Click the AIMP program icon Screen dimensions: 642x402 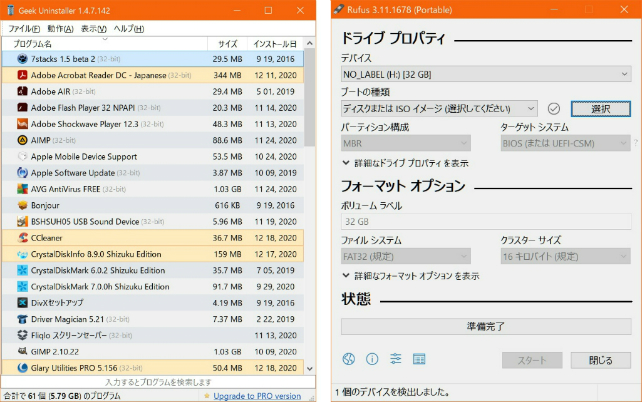[x=22, y=140]
